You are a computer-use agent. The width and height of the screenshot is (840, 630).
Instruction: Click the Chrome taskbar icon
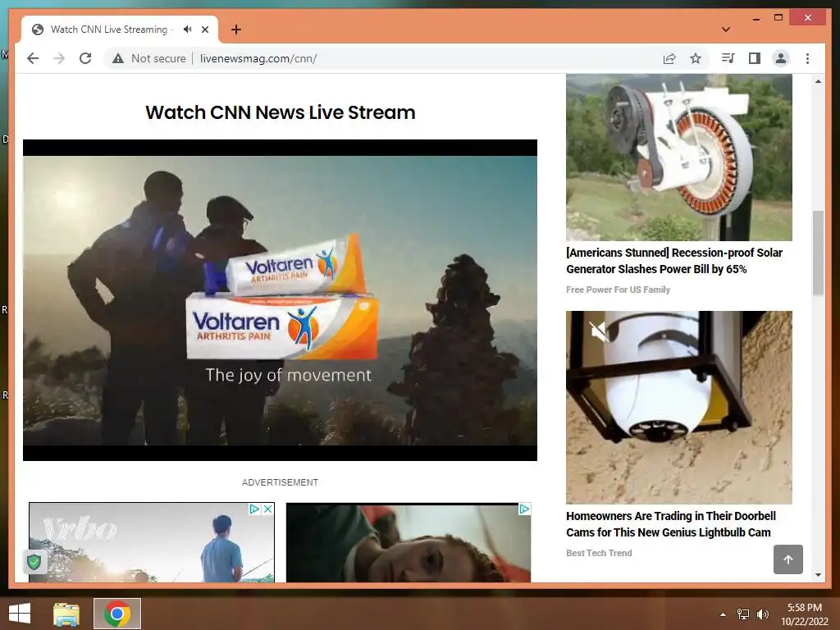117,614
